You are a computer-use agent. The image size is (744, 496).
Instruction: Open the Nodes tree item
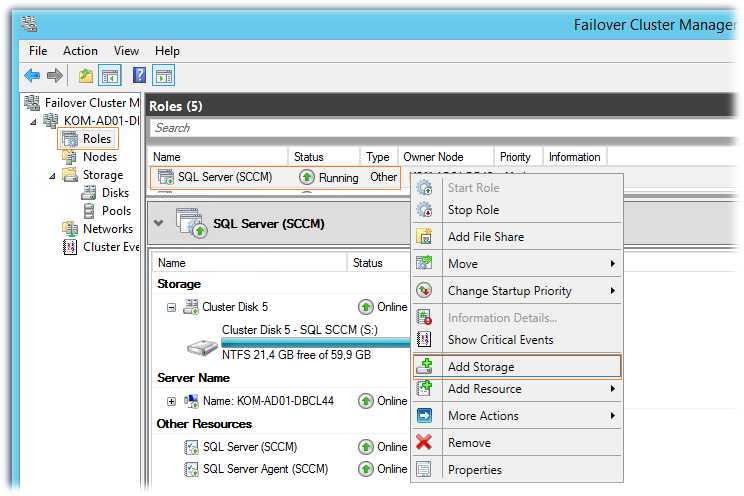pos(99,157)
